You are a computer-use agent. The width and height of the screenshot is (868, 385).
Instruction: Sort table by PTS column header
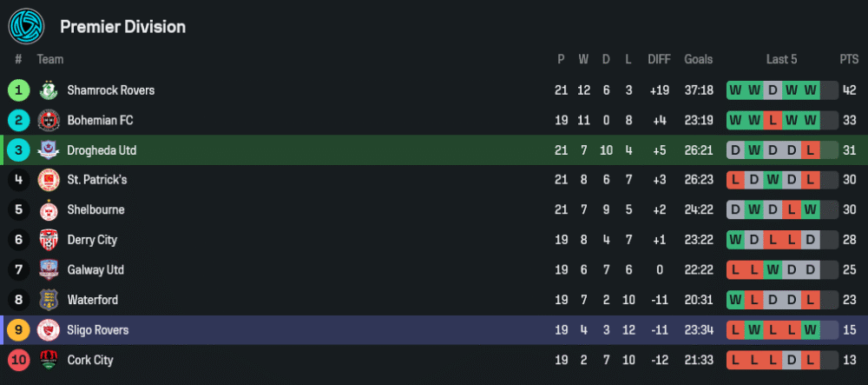coord(848,59)
